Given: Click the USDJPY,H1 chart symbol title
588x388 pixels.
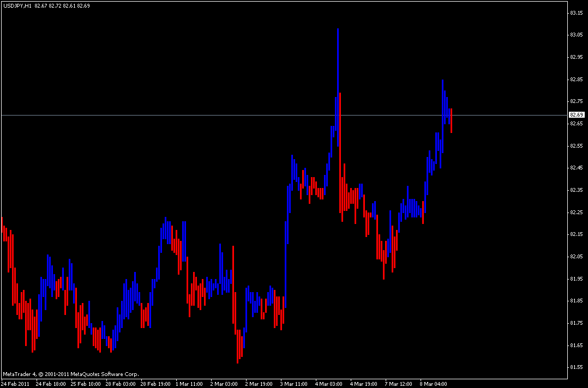Looking at the screenshot, I should click(x=17, y=6).
